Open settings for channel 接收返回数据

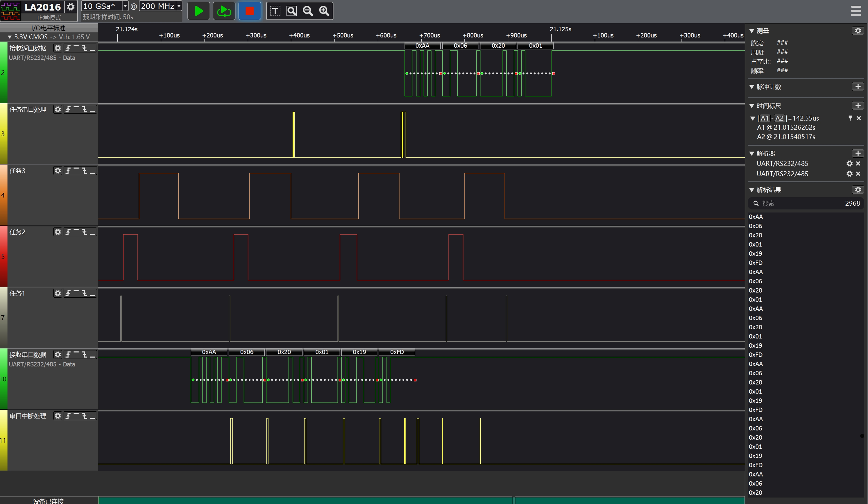58,48
